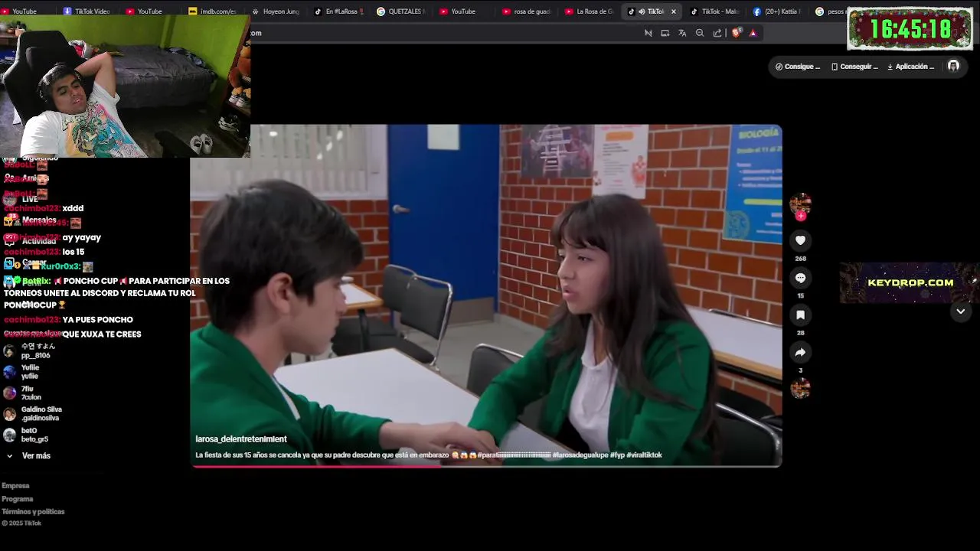Click the Empresa footer link

coord(15,486)
